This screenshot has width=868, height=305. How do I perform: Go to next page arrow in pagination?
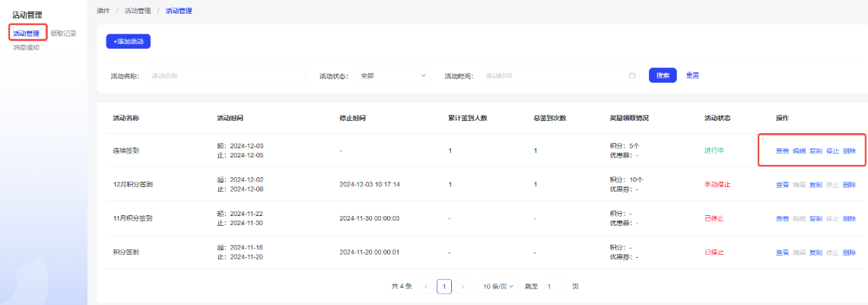(x=463, y=287)
